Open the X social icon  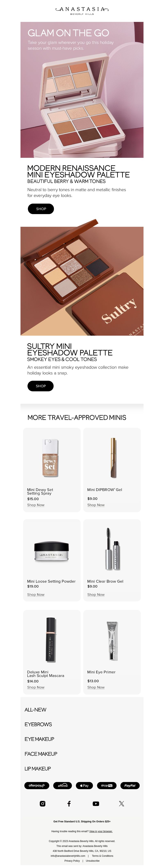122,804
